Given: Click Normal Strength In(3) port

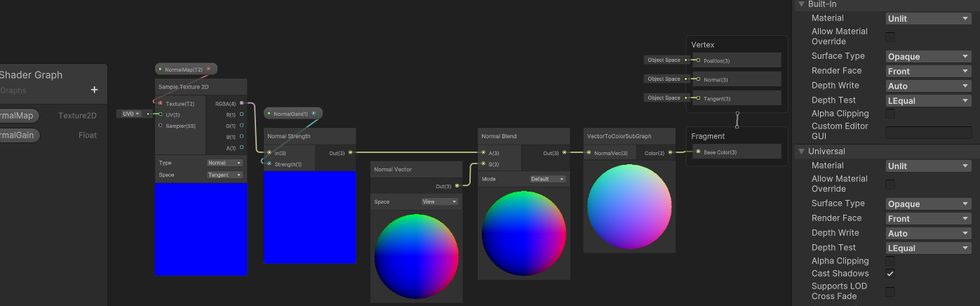Looking at the screenshot, I should 269,152.
